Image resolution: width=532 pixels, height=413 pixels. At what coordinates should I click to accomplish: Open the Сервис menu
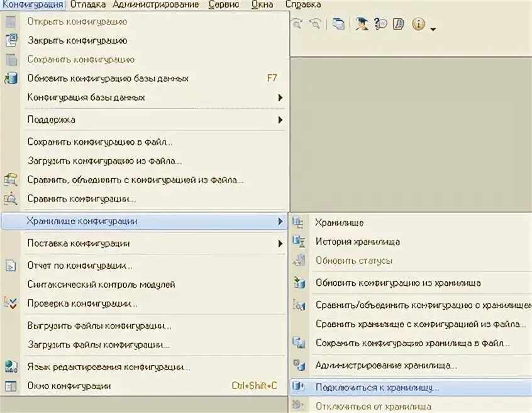(x=224, y=5)
